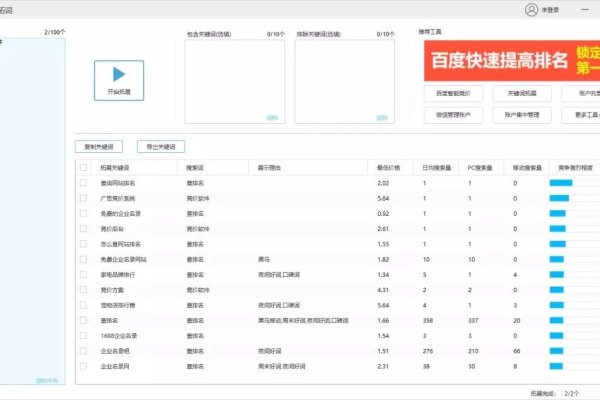
Task: Open the 百度智能竞价 tool button
Action: pos(453,93)
